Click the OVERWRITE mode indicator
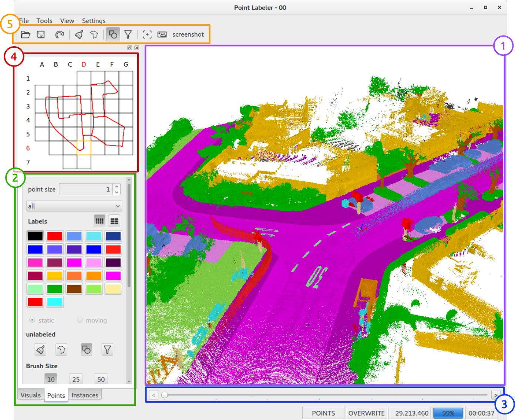Screen dimensions: 515x420 [x=366, y=413]
